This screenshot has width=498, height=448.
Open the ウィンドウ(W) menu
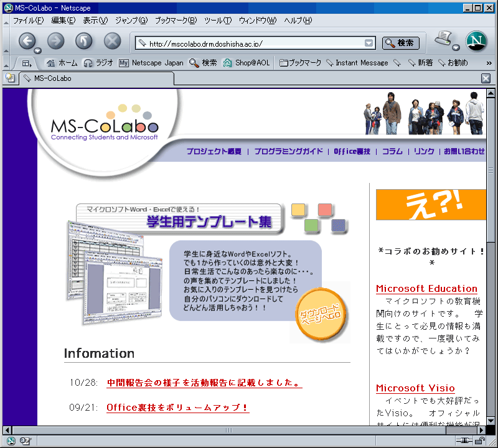258,21
